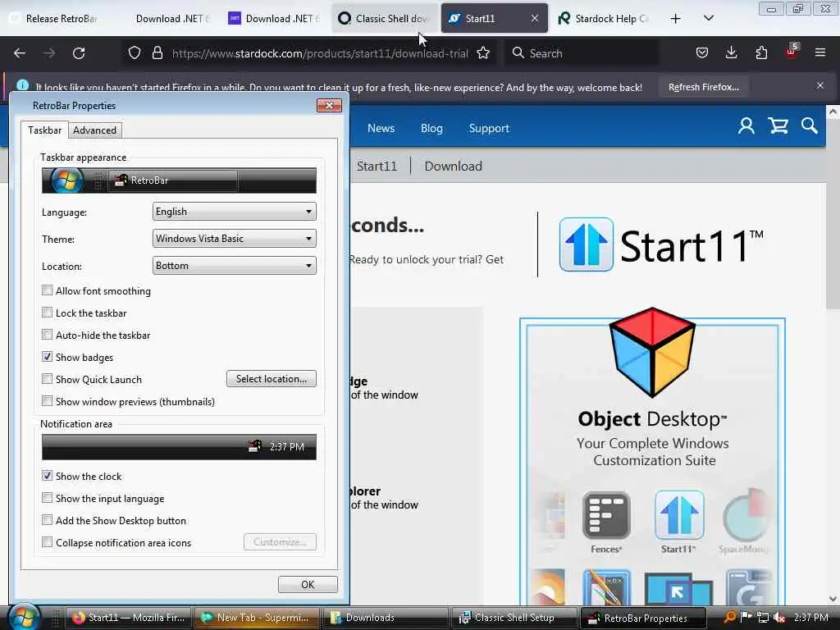Click the Start11 product tile icon
Viewport: 840px width, 630px height.
pos(678,515)
